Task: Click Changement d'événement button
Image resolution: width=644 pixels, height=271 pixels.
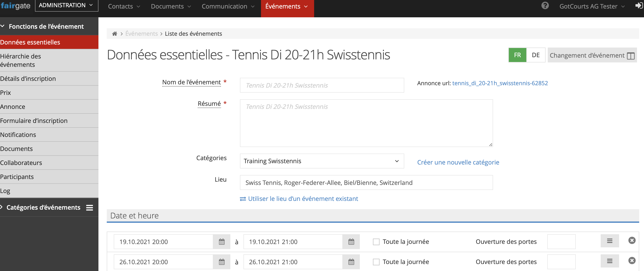Action: pyautogui.click(x=592, y=55)
